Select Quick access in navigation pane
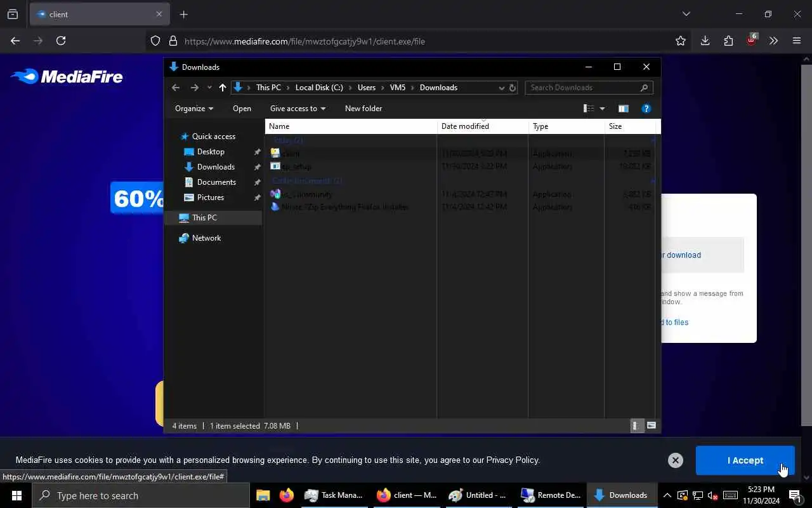The image size is (812, 508). (x=213, y=137)
